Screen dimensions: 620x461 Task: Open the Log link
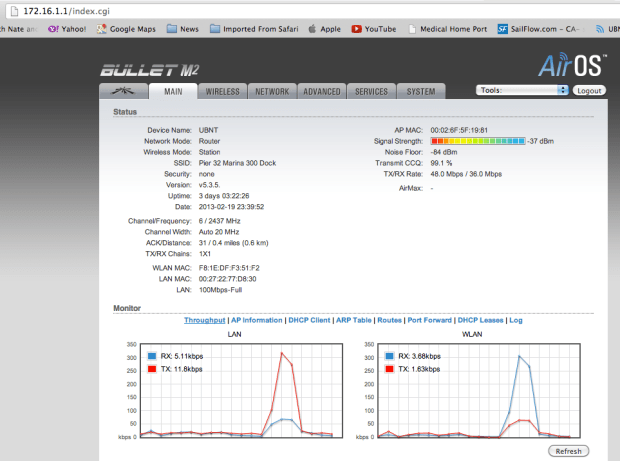click(516, 320)
